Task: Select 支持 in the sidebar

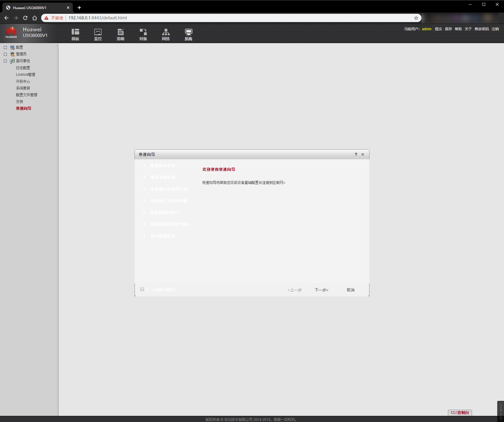Action: point(19,102)
